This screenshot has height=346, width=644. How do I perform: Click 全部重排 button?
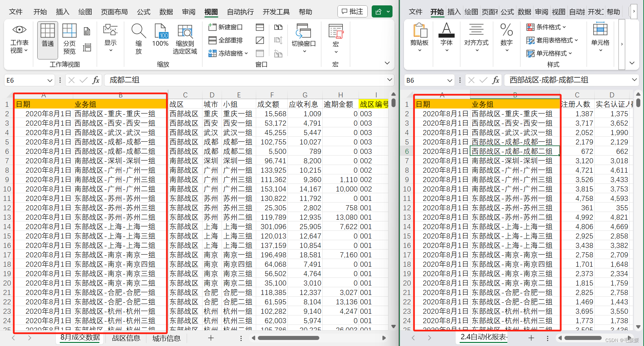(x=226, y=40)
